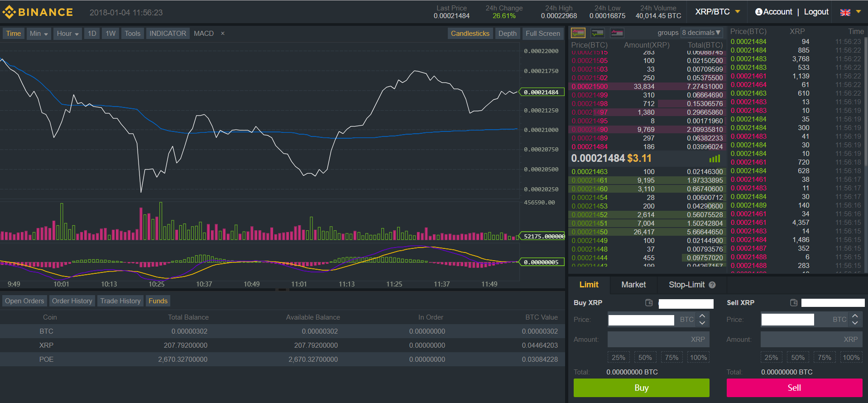Click the pink Sell button
868x403 pixels.
pyautogui.click(x=795, y=388)
